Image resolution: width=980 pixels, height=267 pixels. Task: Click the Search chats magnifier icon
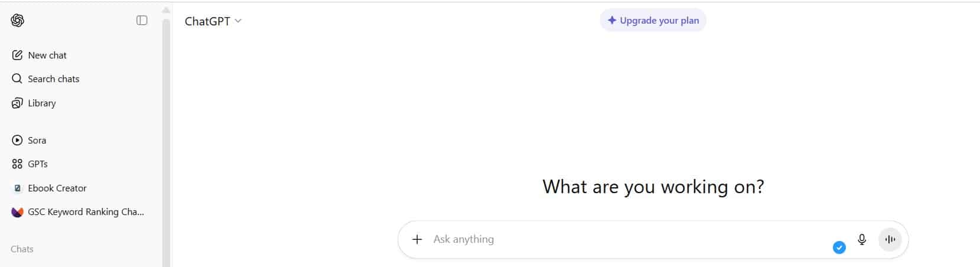pyautogui.click(x=17, y=79)
